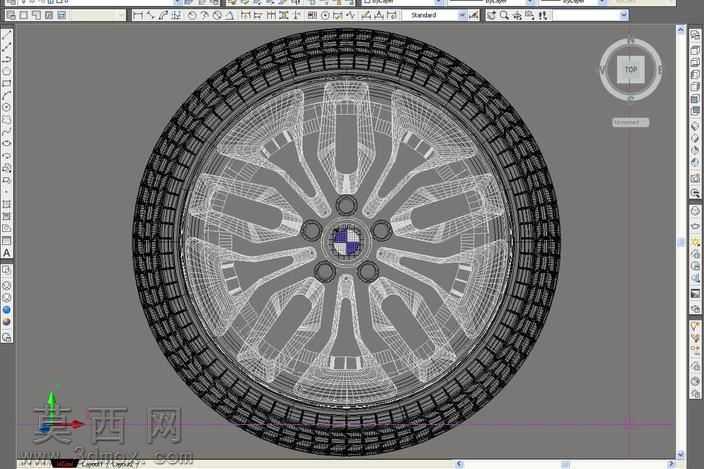
Task: Select the Circle tool
Action: tap(7, 107)
